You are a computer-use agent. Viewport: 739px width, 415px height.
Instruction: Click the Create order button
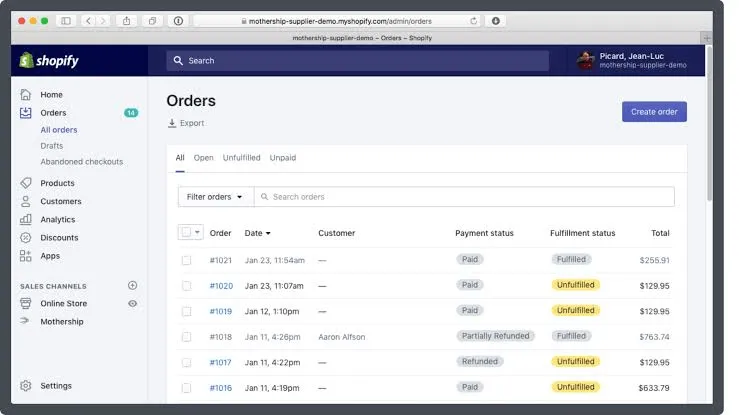654,112
